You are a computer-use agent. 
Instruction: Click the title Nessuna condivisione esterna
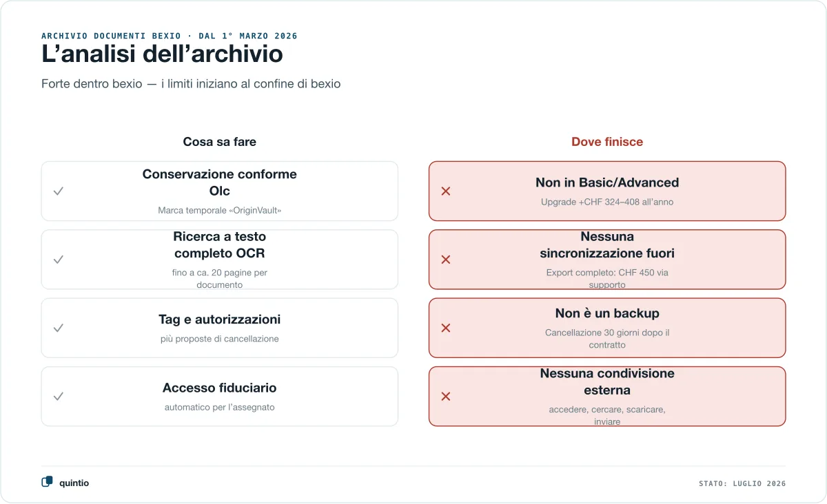[x=607, y=381]
